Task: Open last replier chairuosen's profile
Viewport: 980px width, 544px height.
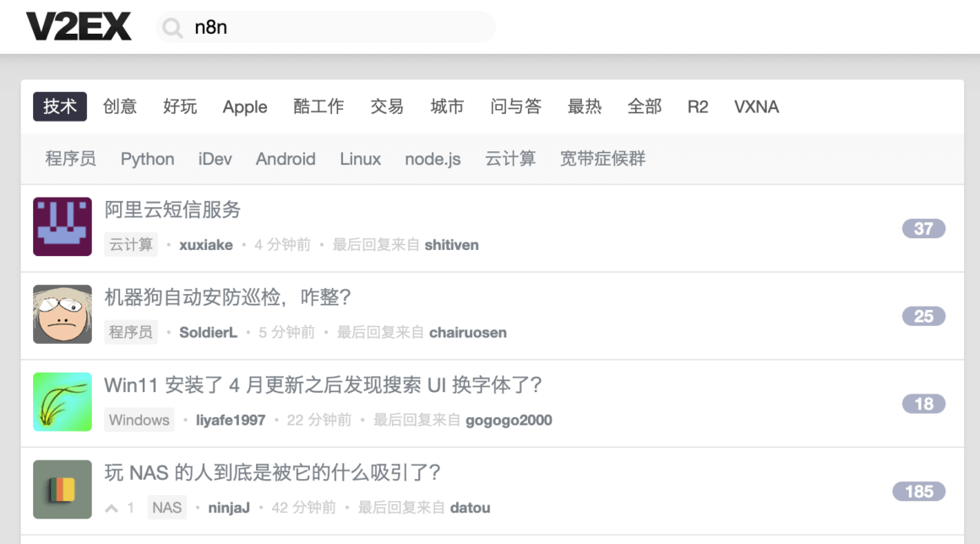Action: pos(468,332)
